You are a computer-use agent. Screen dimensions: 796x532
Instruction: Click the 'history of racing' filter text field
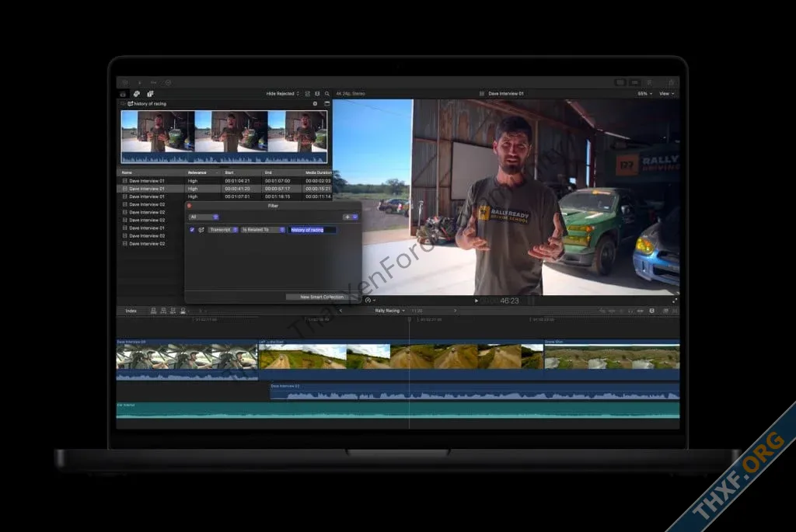coord(312,230)
